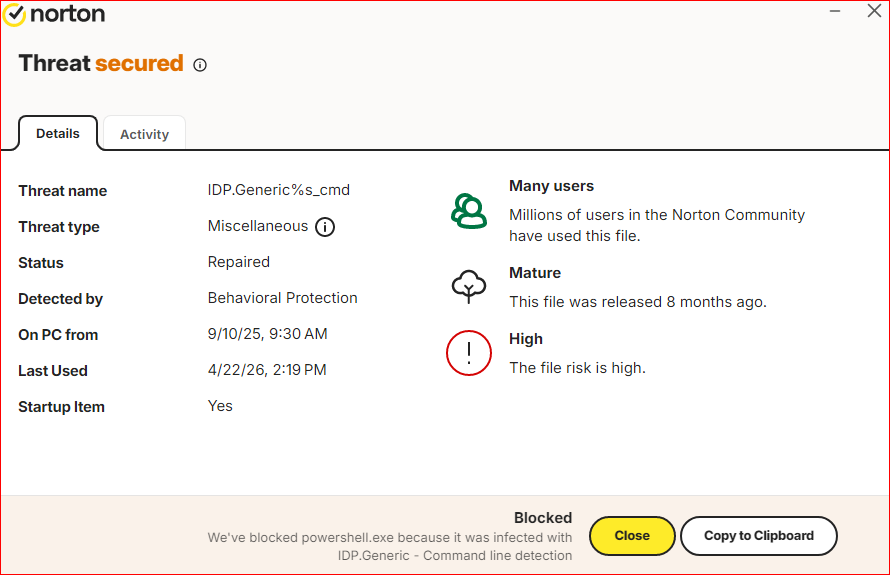Close the Norton window with X
Viewport: 890px width, 575px height.
tap(874, 11)
